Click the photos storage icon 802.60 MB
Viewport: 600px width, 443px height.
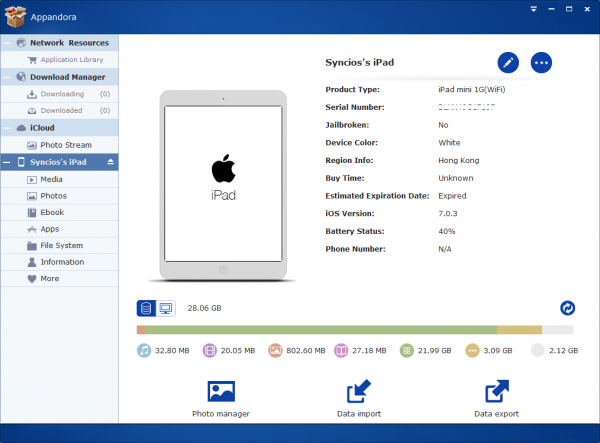click(275, 350)
